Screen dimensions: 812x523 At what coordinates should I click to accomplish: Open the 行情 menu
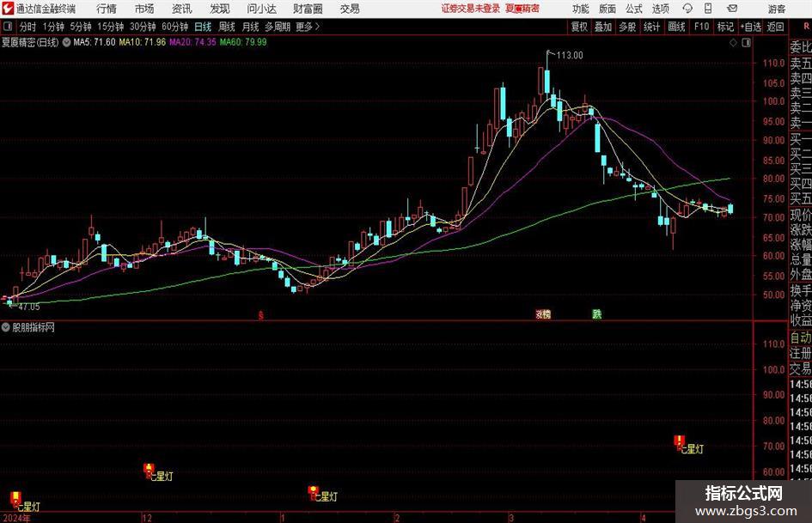(107, 9)
